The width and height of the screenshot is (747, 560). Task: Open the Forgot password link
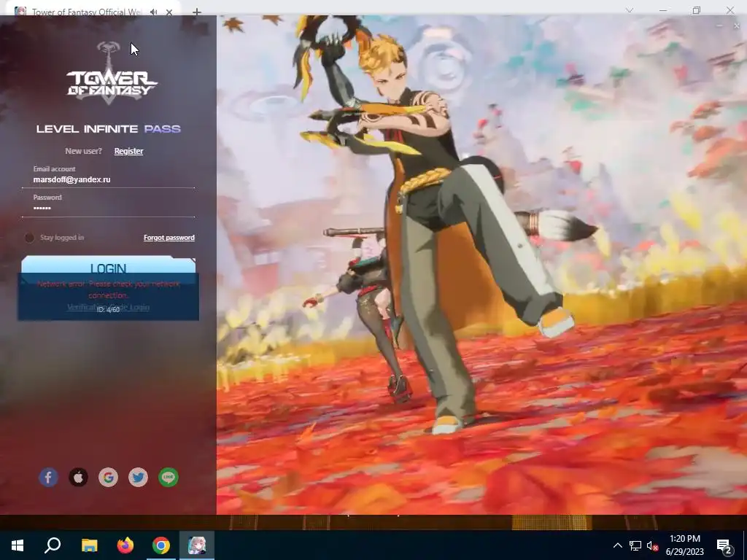click(169, 238)
